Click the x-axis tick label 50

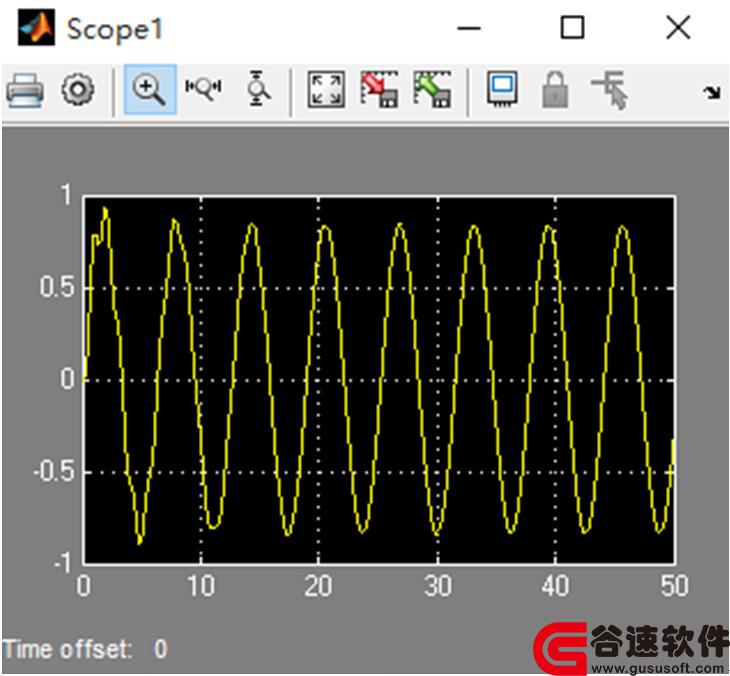pyautogui.click(x=675, y=586)
